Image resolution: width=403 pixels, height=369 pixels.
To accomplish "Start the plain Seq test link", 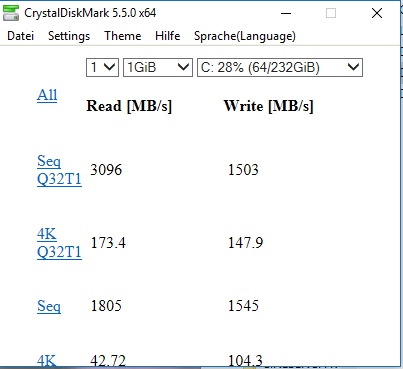I will [49, 306].
